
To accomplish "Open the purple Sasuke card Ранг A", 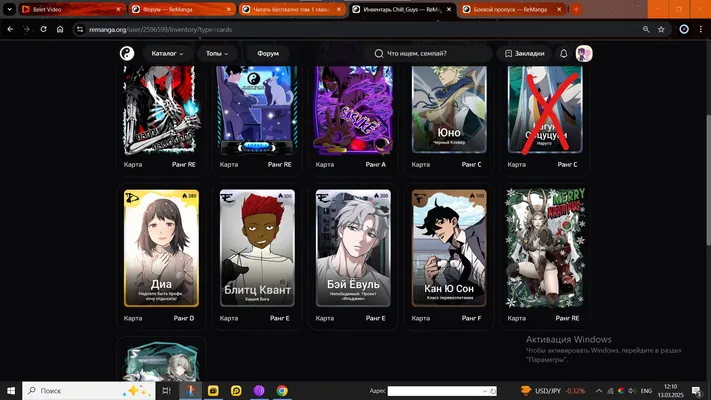I will pyautogui.click(x=353, y=109).
